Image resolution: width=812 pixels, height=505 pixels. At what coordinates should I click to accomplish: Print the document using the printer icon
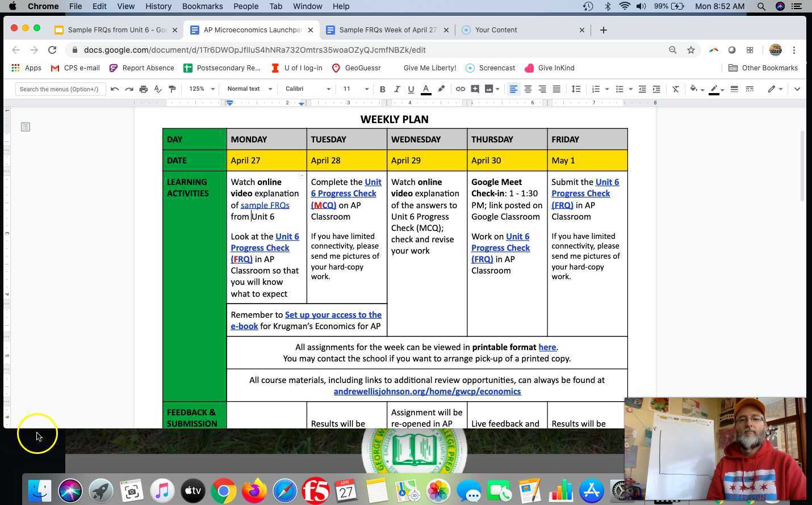[x=143, y=89]
